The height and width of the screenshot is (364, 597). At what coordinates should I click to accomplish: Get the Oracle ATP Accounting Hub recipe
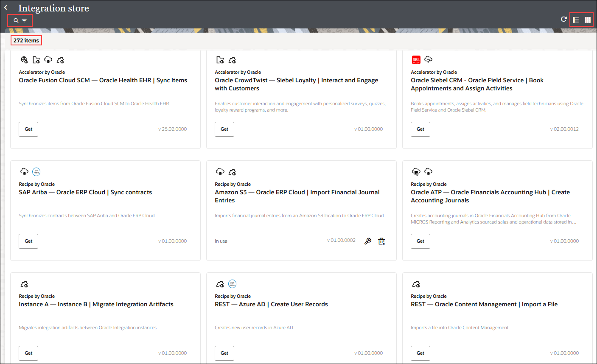click(x=420, y=241)
